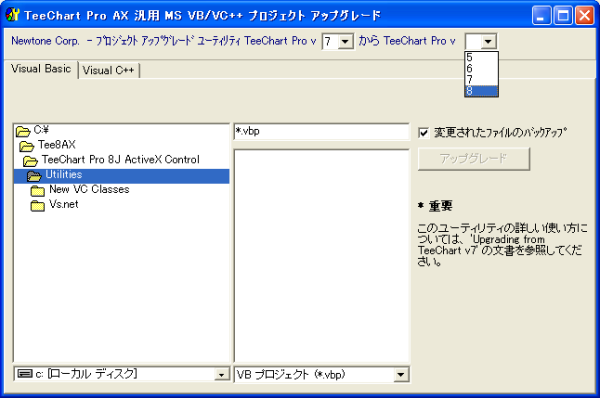Click the *.vbp filename input field
This screenshot has height=398, width=600.
(321, 132)
